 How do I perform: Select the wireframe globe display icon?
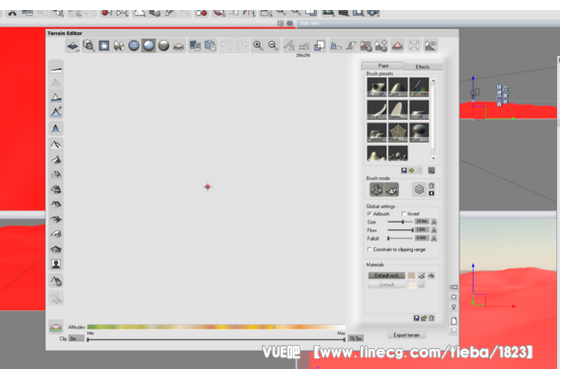[x=134, y=46]
